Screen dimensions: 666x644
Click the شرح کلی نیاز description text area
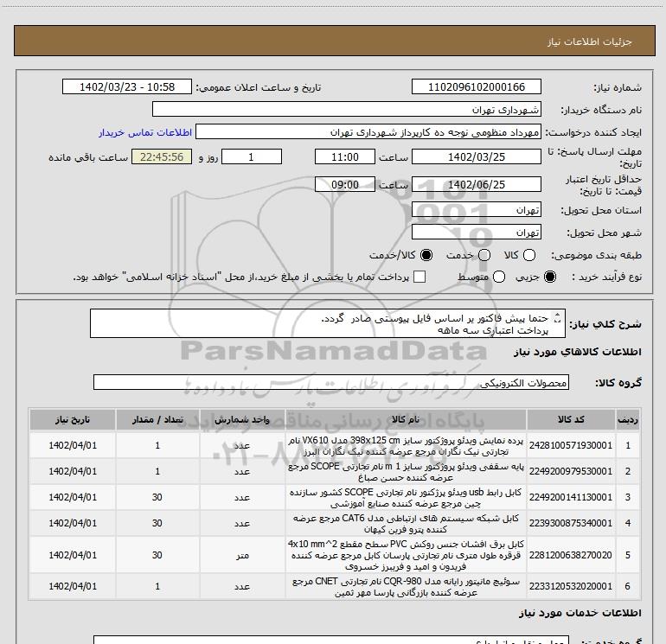[328, 324]
